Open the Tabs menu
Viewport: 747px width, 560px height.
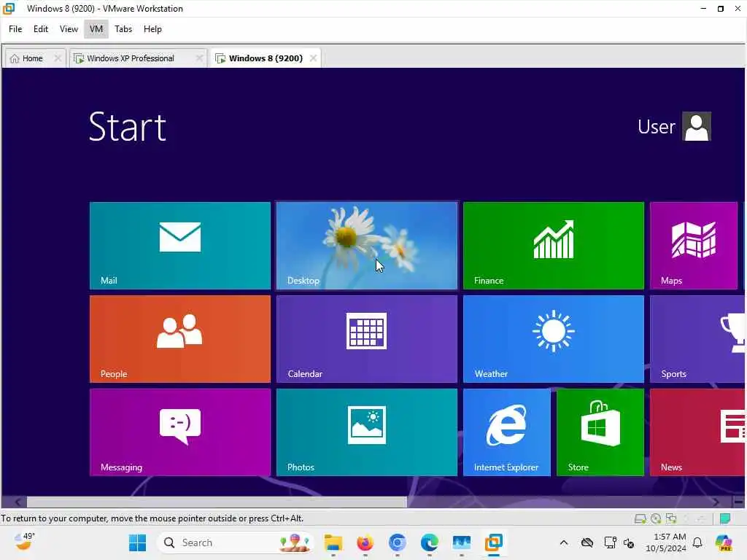[123, 29]
